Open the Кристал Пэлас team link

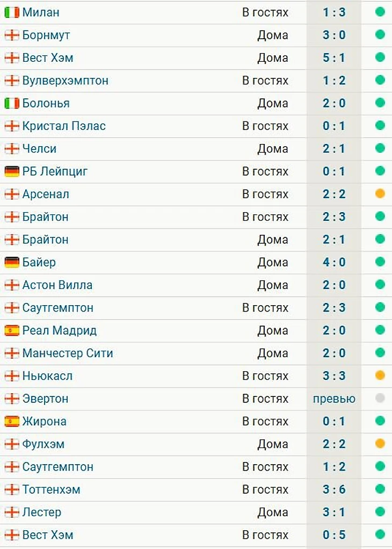(64, 126)
